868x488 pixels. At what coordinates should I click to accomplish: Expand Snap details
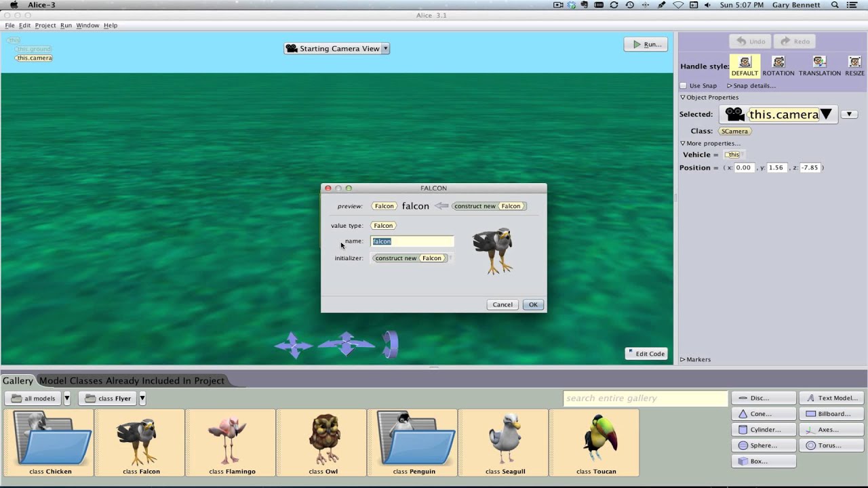tap(751, 85)
